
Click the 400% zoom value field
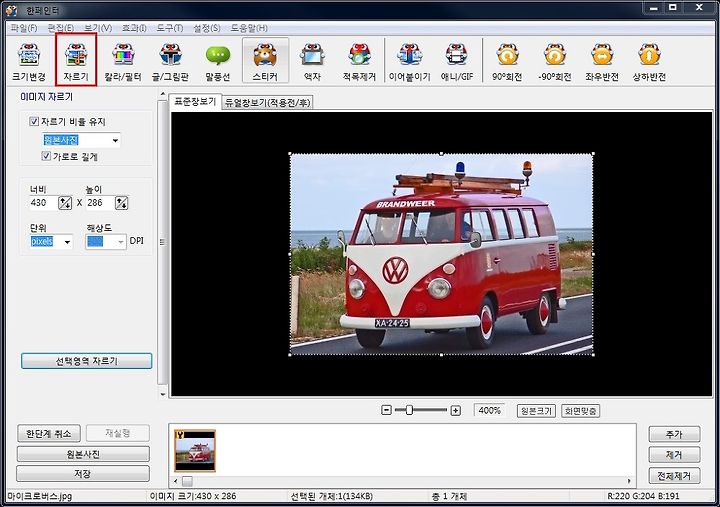489,410
